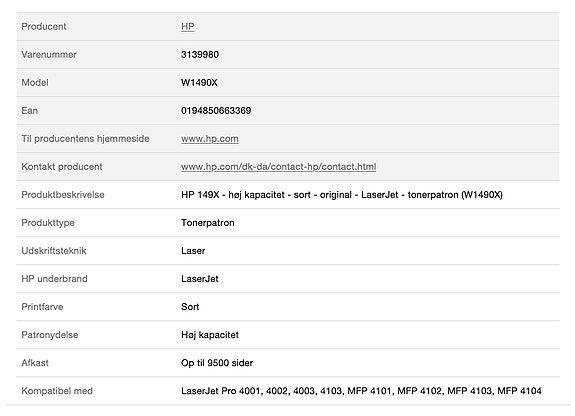Click the compatible LaserJet Pro models list
Screen dimensions: 575x416
(x=361, y=391)
